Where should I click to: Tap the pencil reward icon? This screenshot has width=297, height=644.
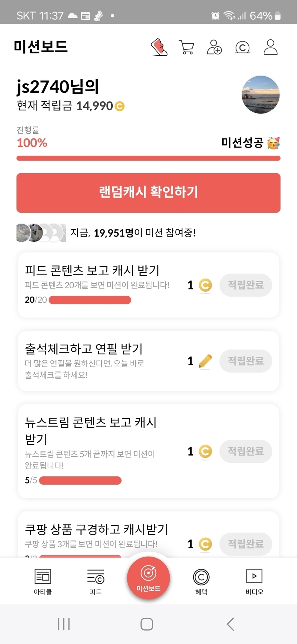tap(205, 361)
